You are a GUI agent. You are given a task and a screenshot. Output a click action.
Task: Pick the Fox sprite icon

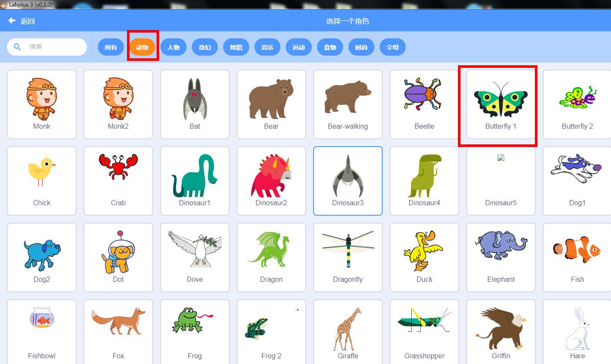(x=118, y=321)
